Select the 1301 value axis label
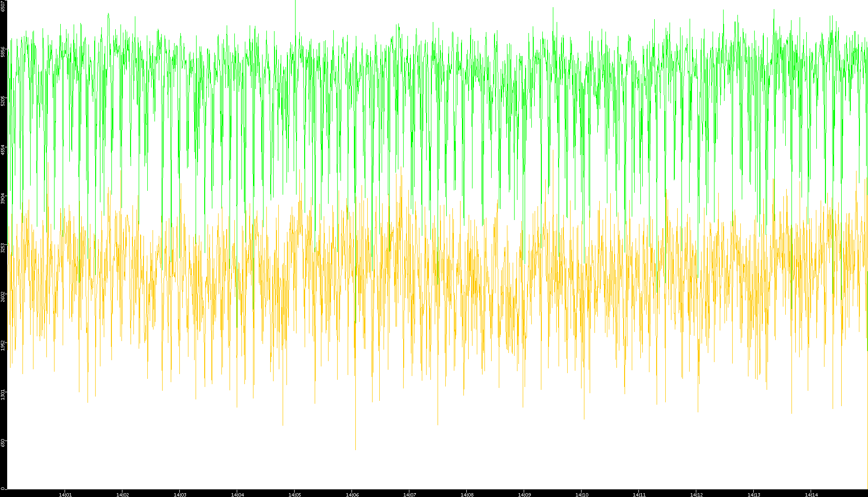This screenshot has width=868, height=497. pyautogui.click(x=3, y=395)
